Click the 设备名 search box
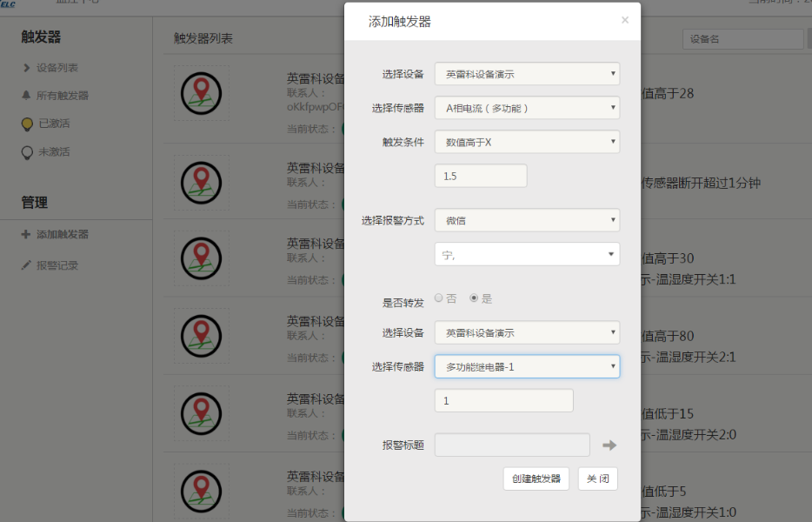This screenshot has width=812, height=522. click(742, 39)
